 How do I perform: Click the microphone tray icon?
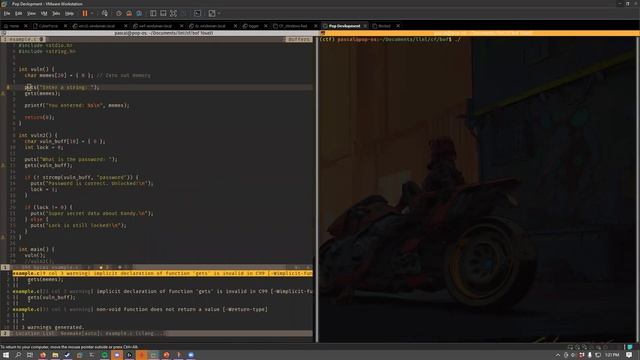pos(590,355)
